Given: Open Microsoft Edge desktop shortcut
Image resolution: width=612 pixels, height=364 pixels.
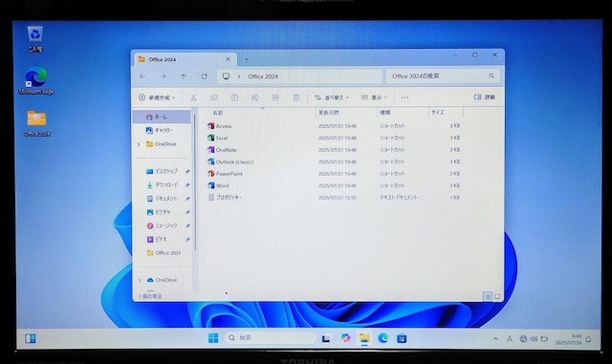Looking at the screenshot, I should click(36, 81).
